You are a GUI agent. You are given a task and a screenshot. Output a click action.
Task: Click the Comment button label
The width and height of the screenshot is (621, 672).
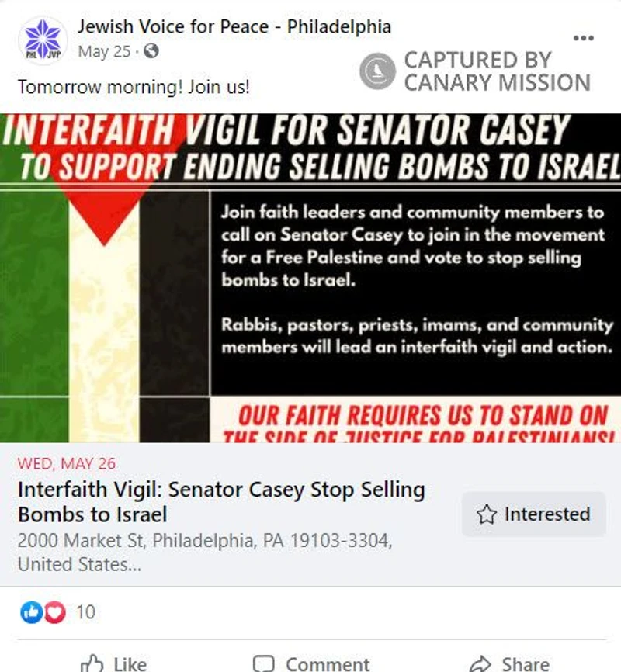point(328,664)
